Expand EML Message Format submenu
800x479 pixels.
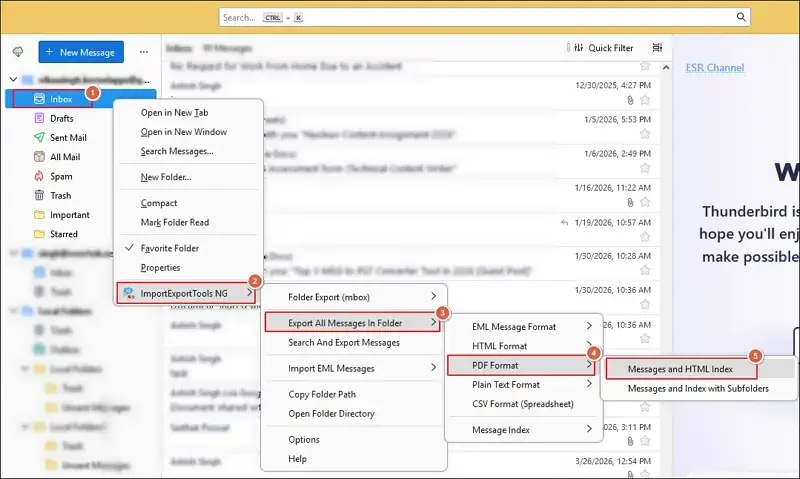pos(524,326)
